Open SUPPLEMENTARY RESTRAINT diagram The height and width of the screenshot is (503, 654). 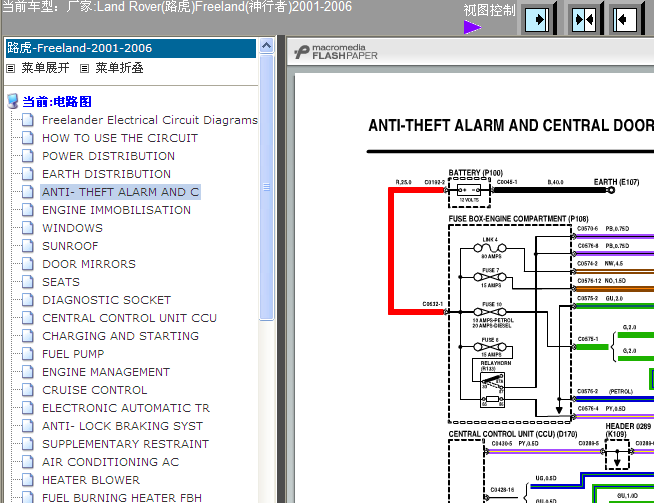[x=126, y=444]
